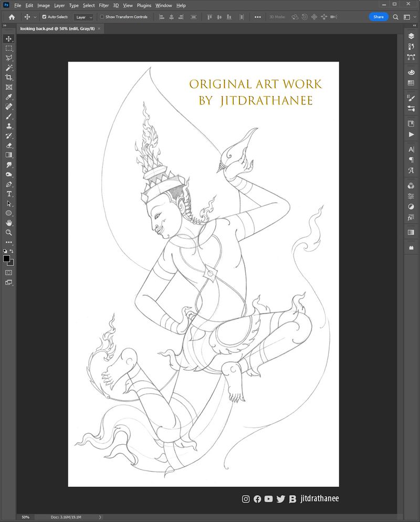Open more align options ellipsis
Image resolution: width=420 pixels, height=522 pixels.
pos(258,17)
